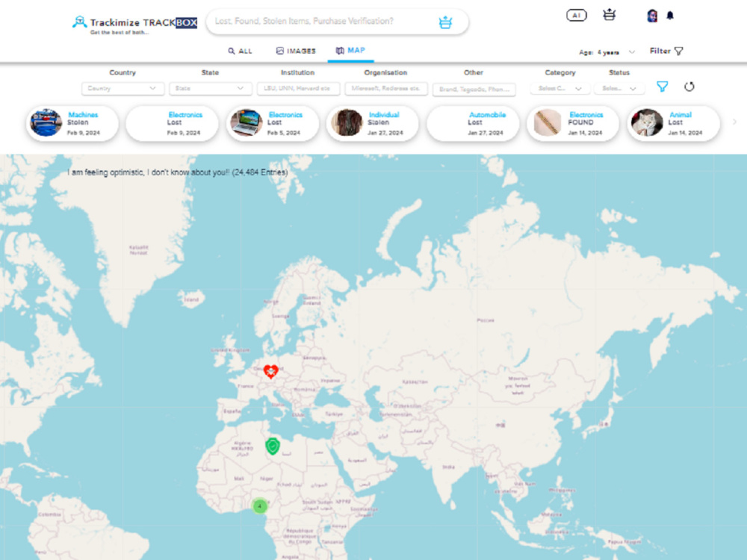The height and width of the screenshot is (560, 747).
Task: Open the Animal Lost Jan 14 card
Action: 673,123
